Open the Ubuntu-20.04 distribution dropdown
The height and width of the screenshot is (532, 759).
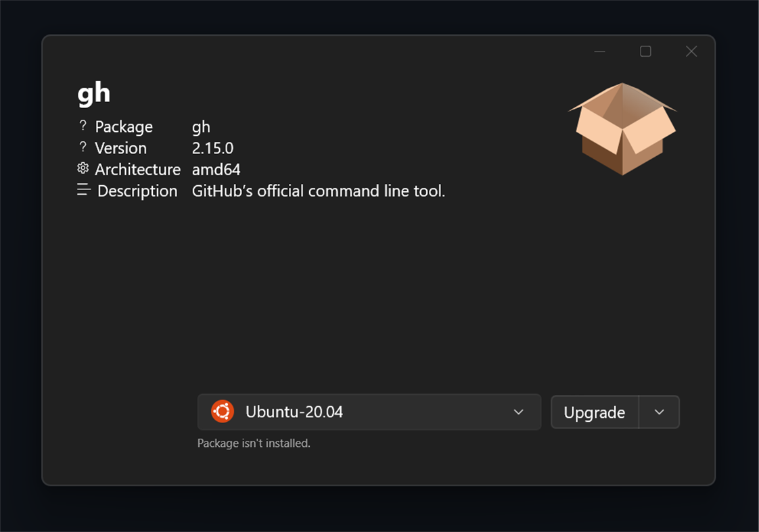click(x=369, y=412)
